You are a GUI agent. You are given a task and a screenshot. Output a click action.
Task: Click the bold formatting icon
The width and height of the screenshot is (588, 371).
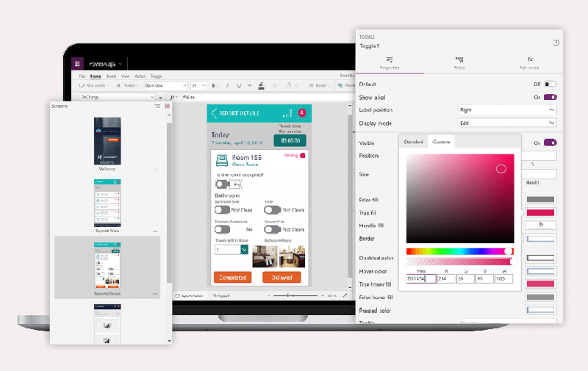[x=214, y=86]
